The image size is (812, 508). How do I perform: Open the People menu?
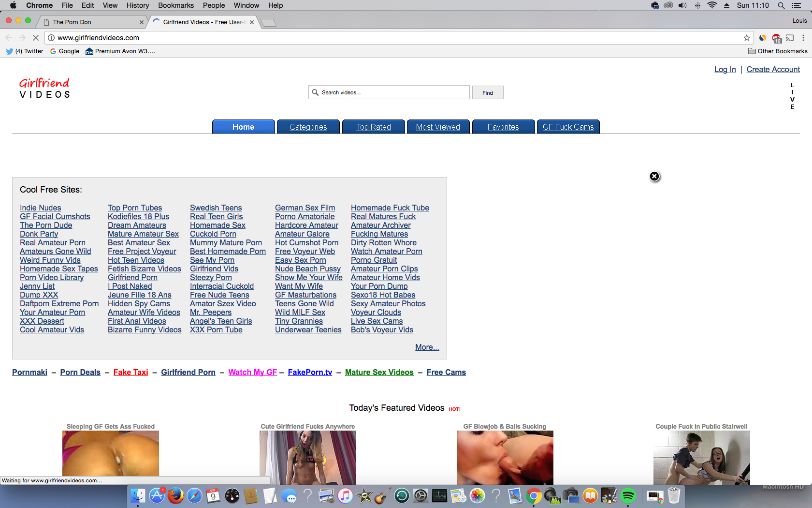[x=214, y=5]
